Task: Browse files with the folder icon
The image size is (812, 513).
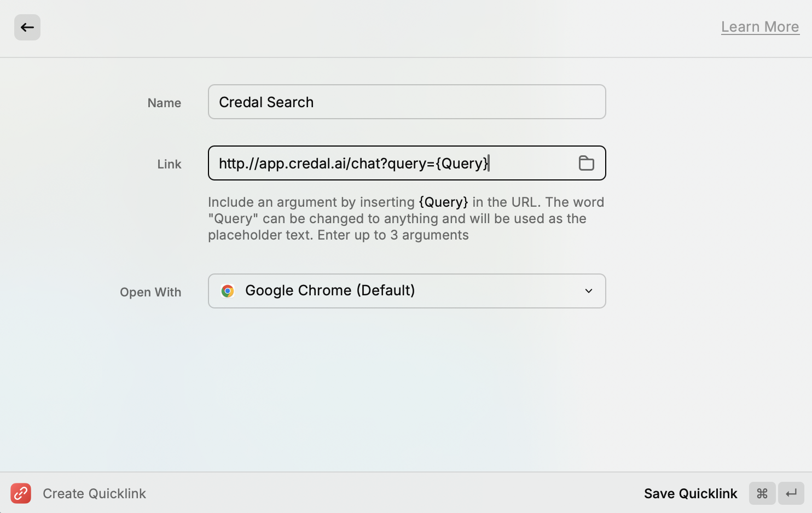Action: (x=587, y=163)
